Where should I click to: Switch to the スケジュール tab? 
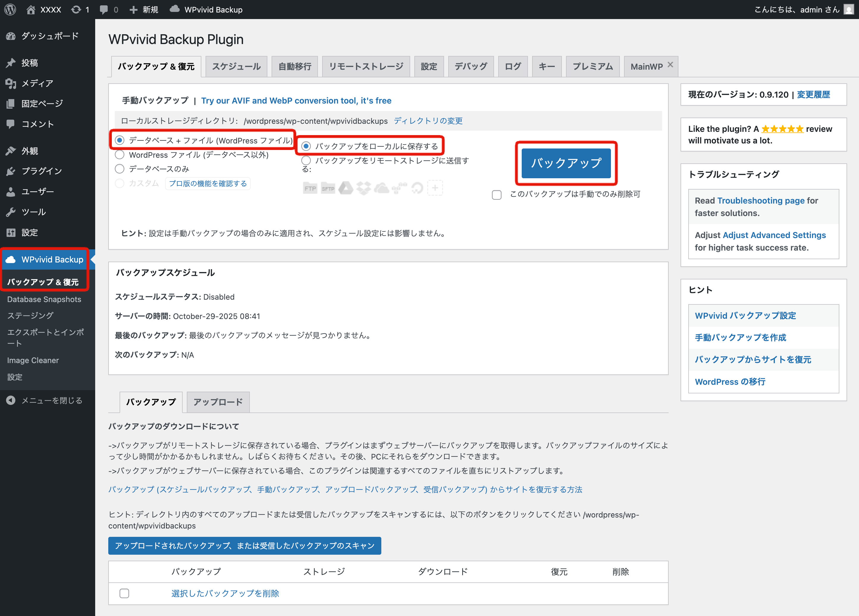point(236,67)
